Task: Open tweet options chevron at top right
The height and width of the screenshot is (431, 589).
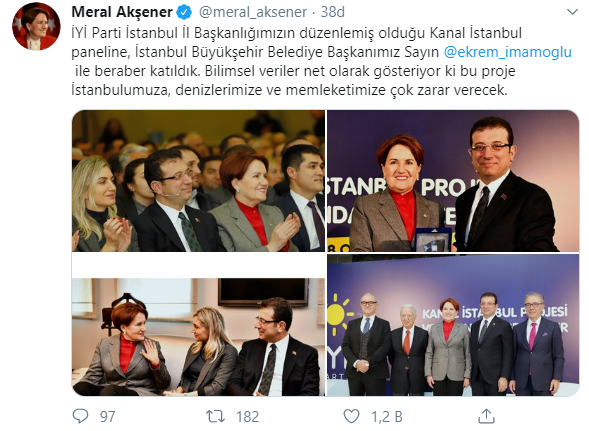Action: [x=572, y=12]
